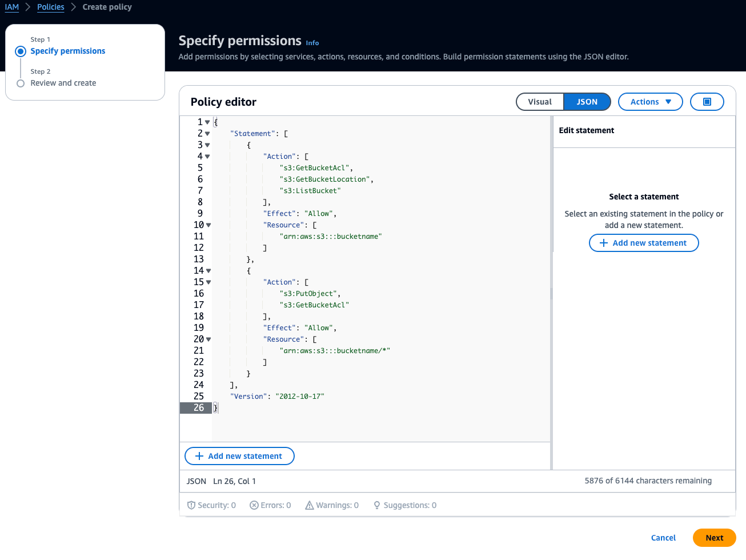Switch to the Visual tab

539,101
